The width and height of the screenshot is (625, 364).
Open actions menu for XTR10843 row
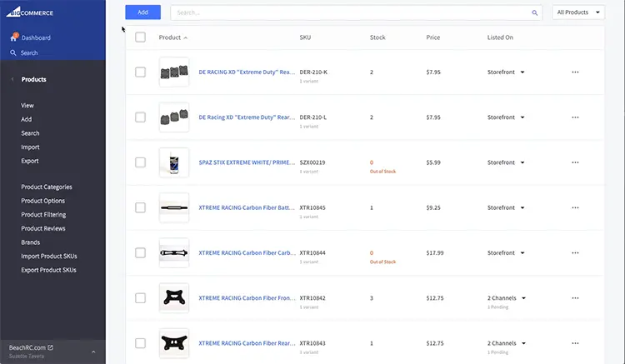pyautogui.click(x=575, y=343)
